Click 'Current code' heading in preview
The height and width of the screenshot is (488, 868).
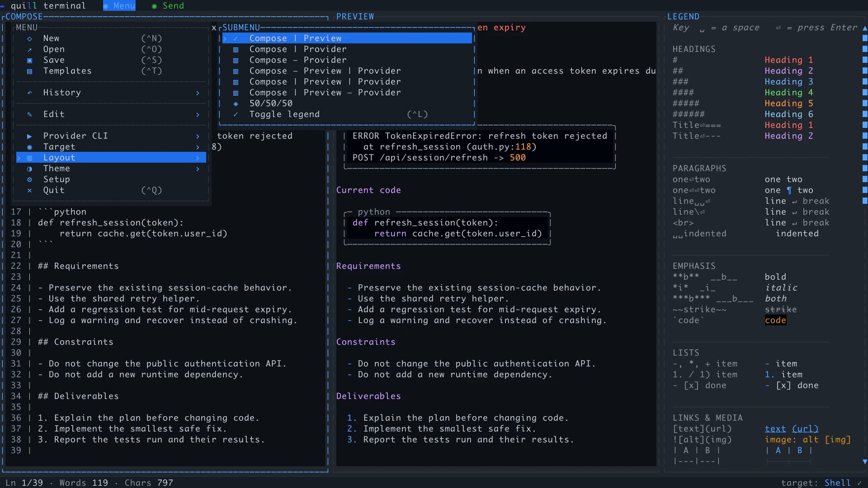point(368,190)
